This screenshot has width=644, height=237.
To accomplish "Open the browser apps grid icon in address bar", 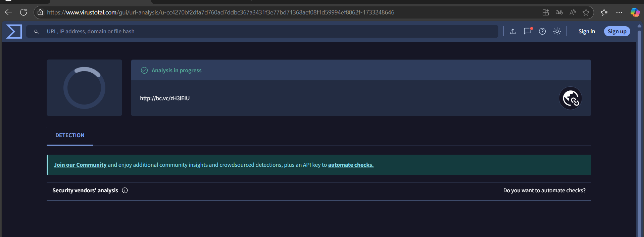I will point(546,12).
